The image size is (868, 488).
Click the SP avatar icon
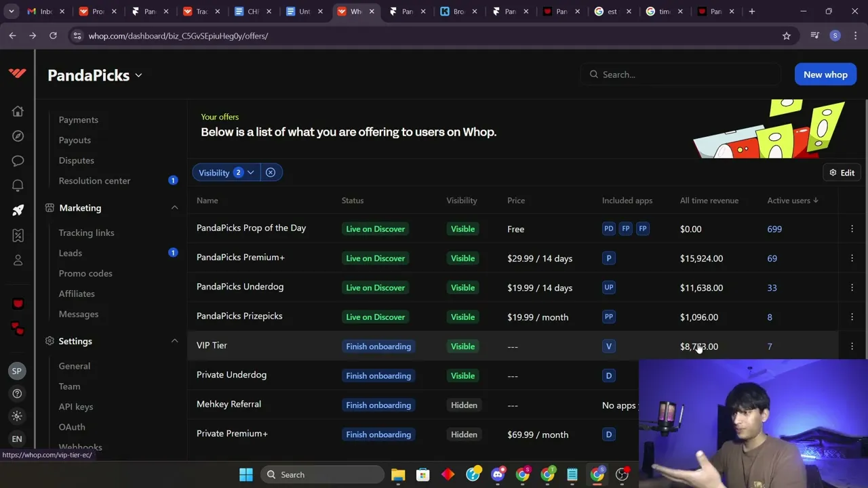click(x=17, y=371)
